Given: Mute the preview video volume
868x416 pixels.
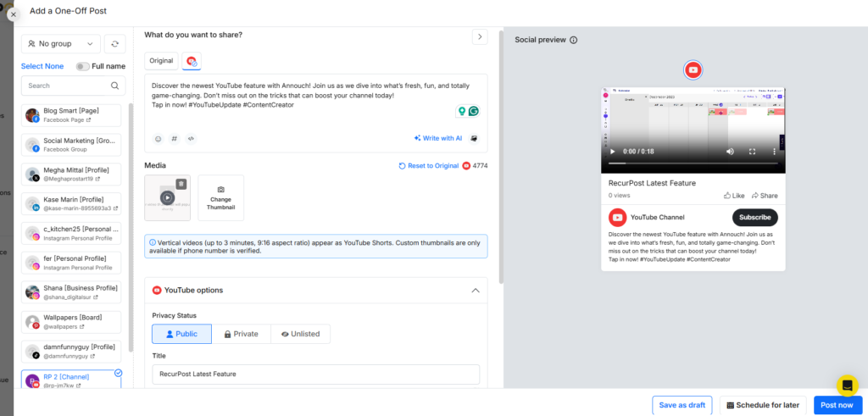Looking at the screenshot, I should coord(730,152).
